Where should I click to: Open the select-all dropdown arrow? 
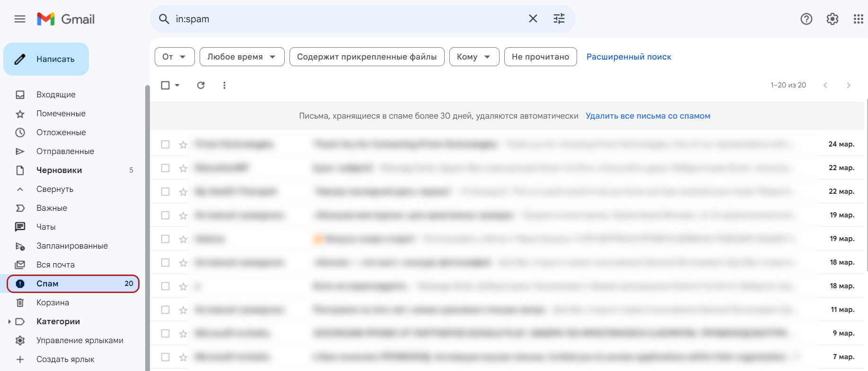(x=177, y=85)
